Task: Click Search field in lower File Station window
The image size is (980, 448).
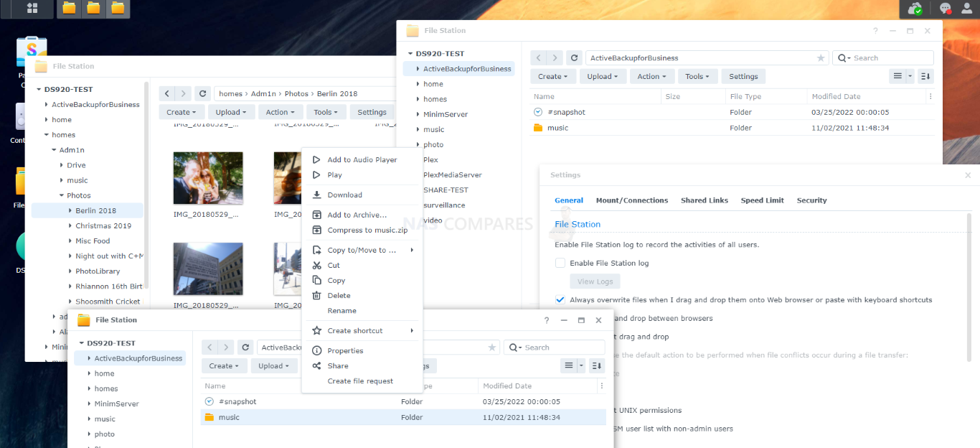Action: pyautogui.click(x=554, y=347)
